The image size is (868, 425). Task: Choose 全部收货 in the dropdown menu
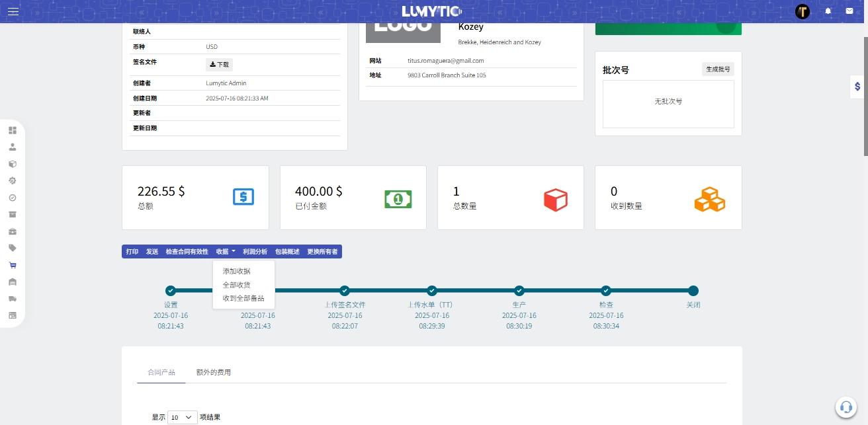(236, 285)
